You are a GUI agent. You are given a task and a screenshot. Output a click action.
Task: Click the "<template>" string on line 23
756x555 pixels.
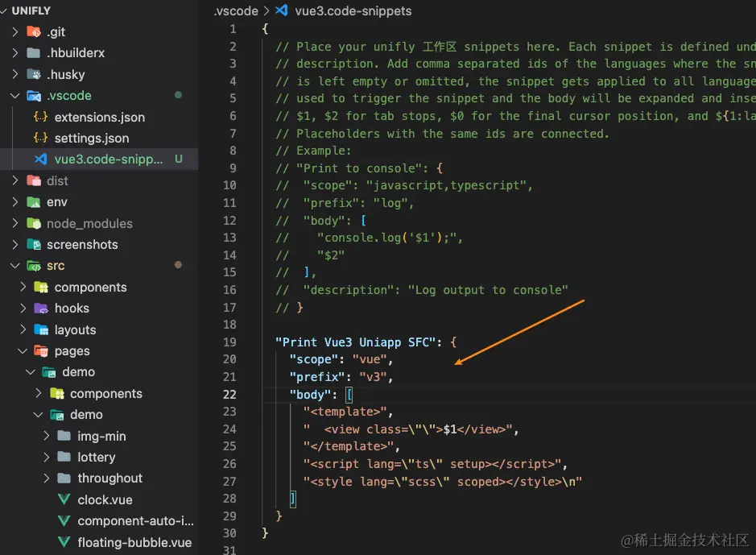[345, 412]
